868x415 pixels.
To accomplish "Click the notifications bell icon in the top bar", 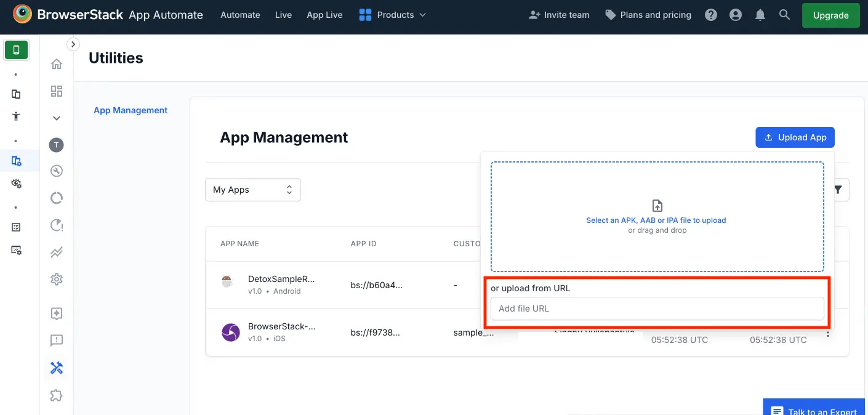I will tap(760, 14).
